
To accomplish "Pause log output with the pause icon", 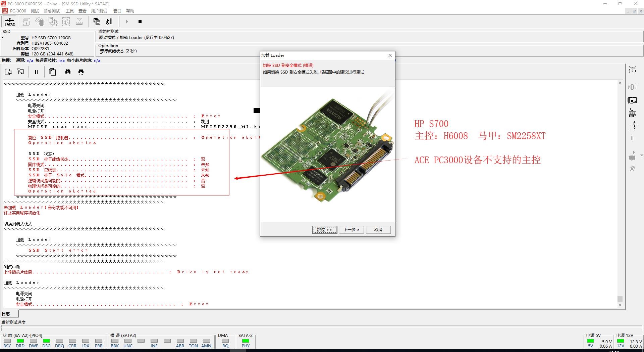I will click(36, 72).
